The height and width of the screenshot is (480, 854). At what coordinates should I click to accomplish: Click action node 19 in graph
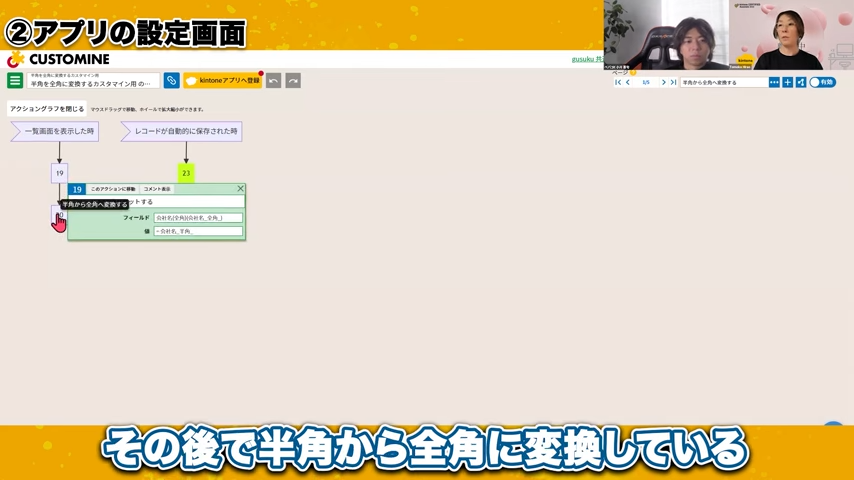point(59,173)
